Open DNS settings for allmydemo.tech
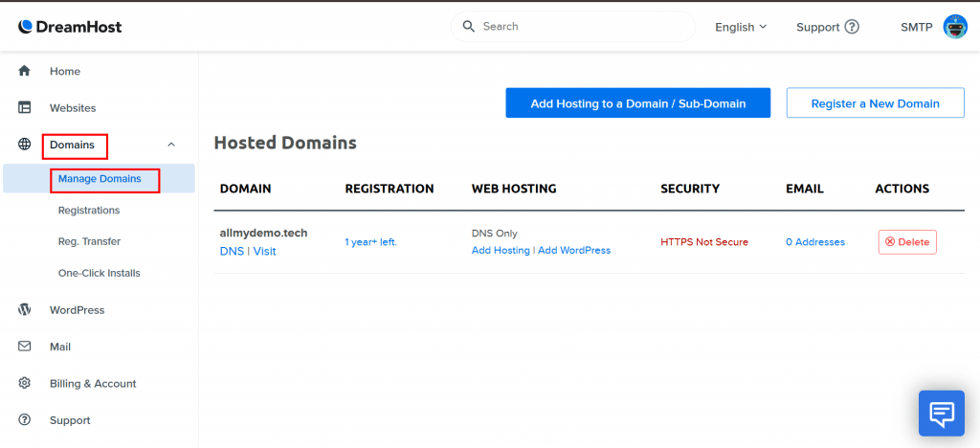Image resolution: width=980 pixels, height=448 pixels. point(232,251)
